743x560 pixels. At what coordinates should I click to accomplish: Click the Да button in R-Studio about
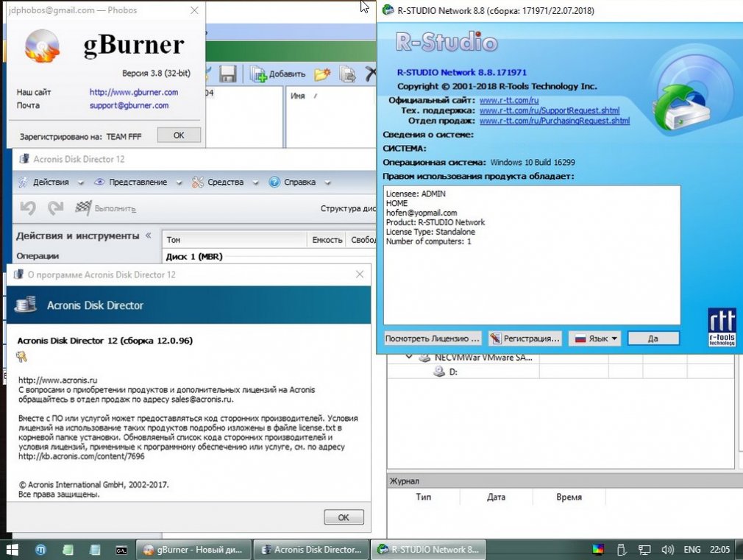pyautogui.click(x=653, y=339)
